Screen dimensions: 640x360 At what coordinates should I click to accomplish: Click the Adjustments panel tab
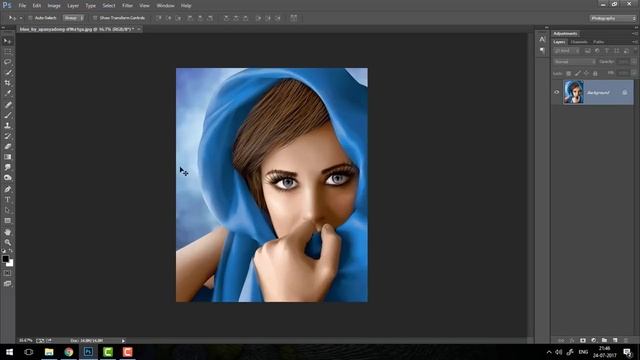click(x=565, y=33)
